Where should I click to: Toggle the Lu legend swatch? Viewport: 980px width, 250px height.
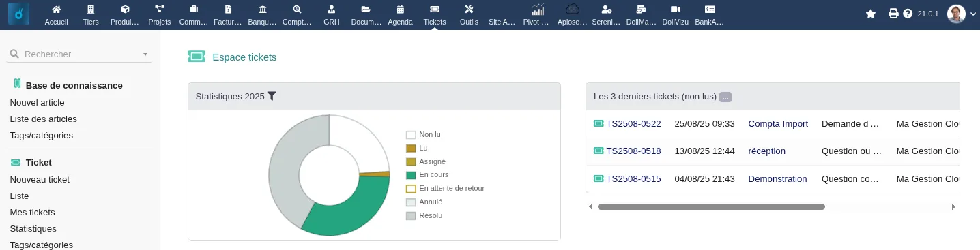point(411,148)
